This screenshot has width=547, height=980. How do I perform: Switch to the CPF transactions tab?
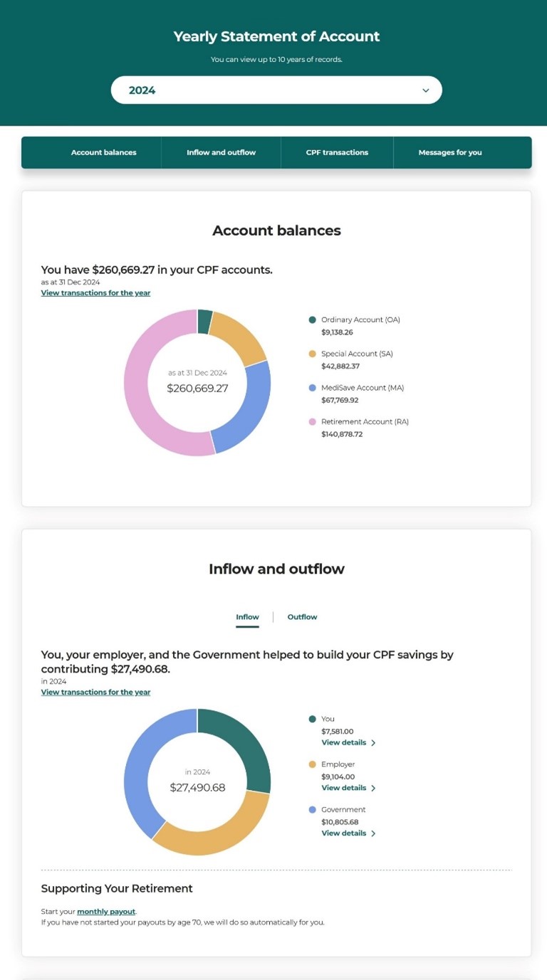point(337,152)
